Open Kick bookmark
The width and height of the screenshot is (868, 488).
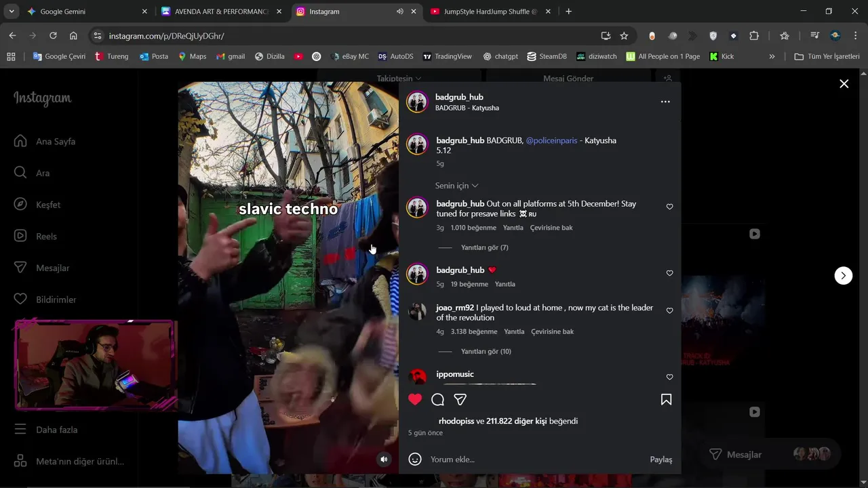[722, 56]
